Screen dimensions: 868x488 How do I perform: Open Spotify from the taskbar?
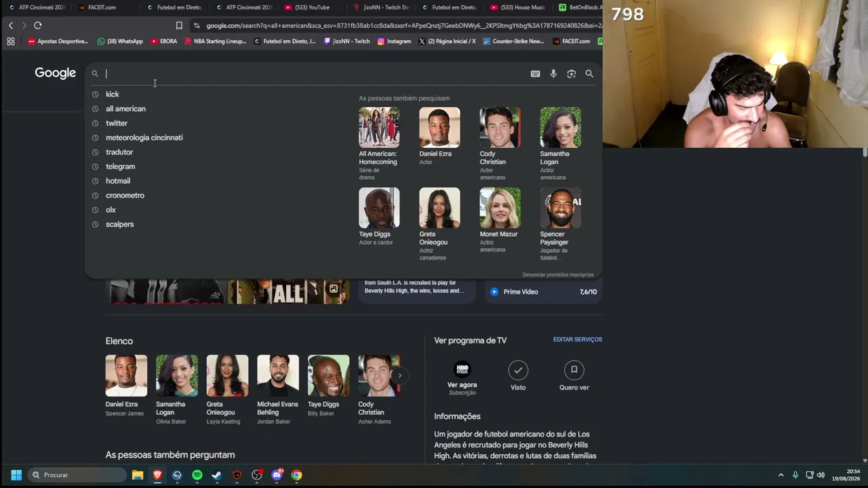[x=197, y=475]
